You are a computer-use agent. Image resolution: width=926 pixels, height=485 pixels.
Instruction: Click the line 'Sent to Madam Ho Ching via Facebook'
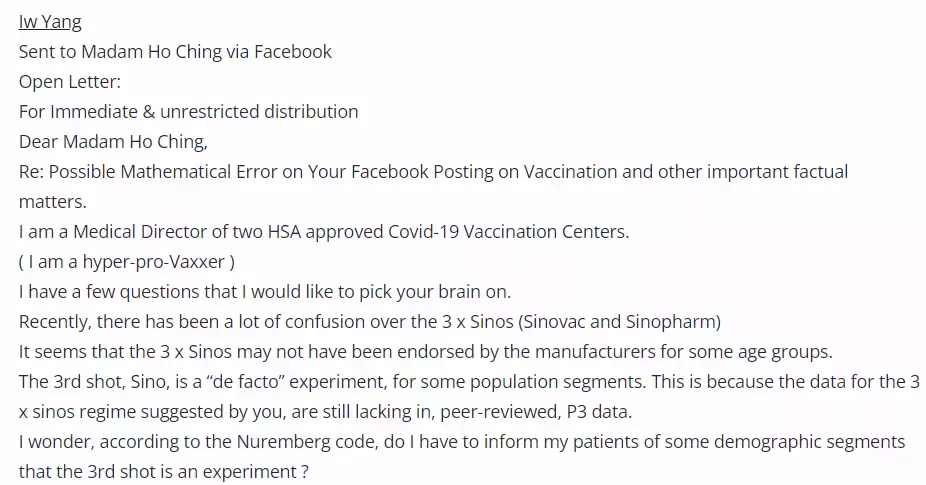(175, 51)
